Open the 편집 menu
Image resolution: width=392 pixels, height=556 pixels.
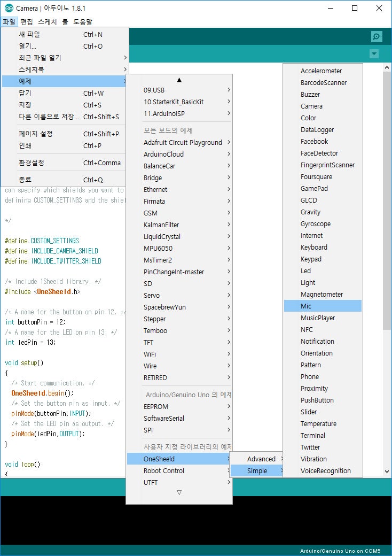click(27, 21)
